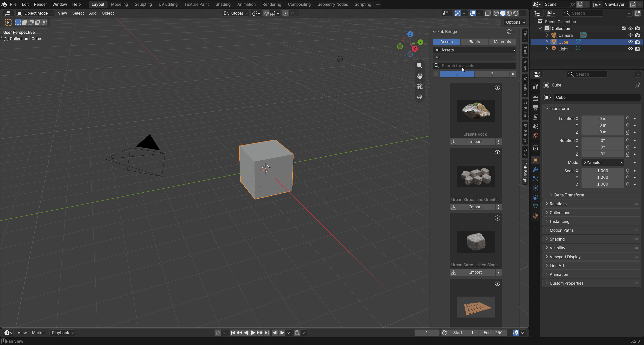Expand Camera row in outliner
The width and height of the screenshot is (644, 345).
click(x=547, y=35)
